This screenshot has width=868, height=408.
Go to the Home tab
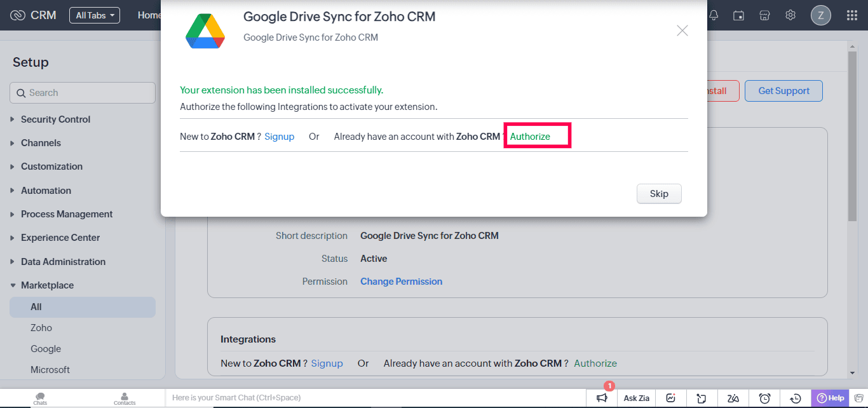[149, 15]
